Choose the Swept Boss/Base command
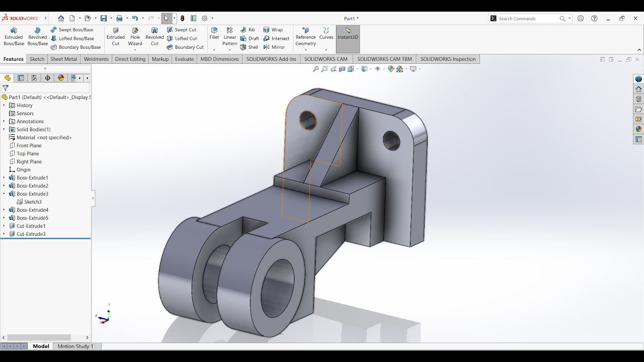The height and width of the screenshot is (362, 644). click(x=72, y=30)
